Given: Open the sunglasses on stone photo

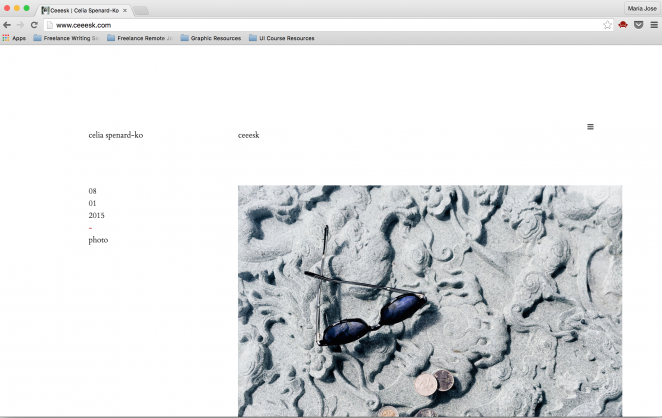Looking at the screenshot, I should click(430, 301).
